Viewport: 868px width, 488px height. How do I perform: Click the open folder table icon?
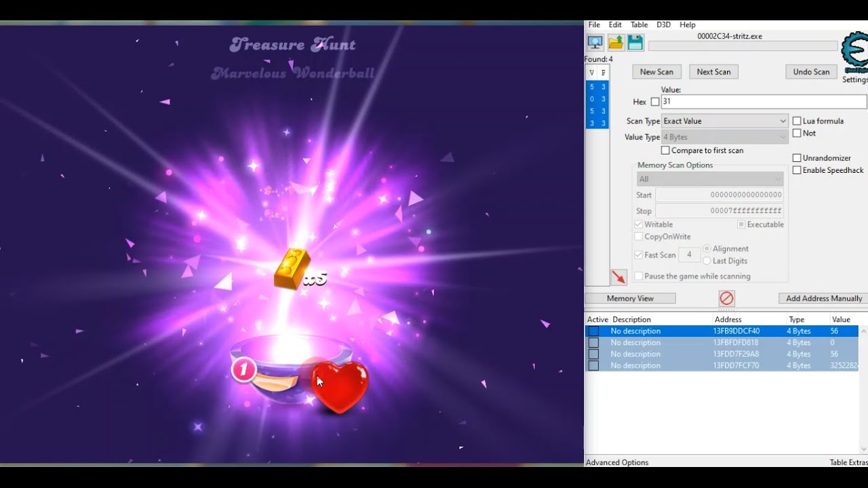616,43
